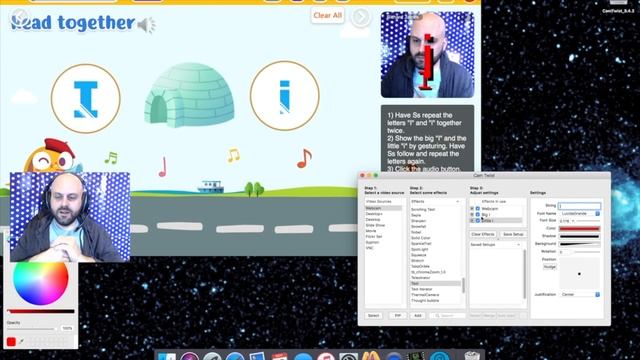Open the Font Name dropdown
This screenshot has width=640, height=360.
(580, 213)
